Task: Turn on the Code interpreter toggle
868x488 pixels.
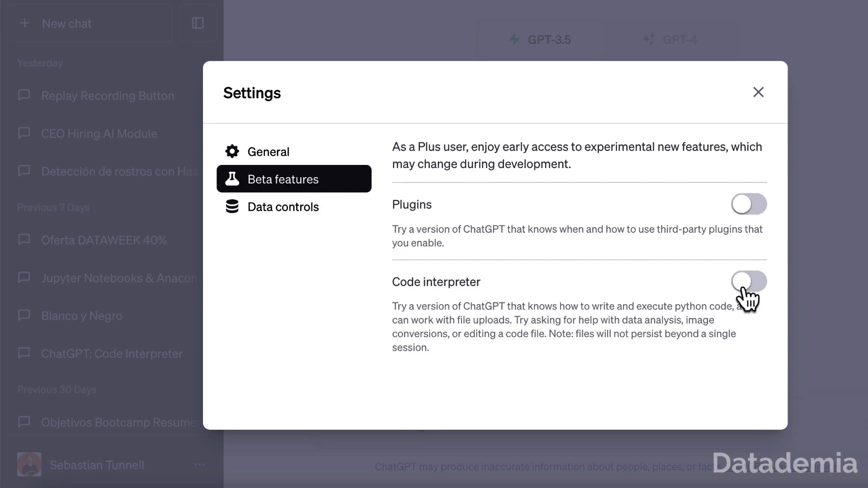Action: click(x=749, y=281)
